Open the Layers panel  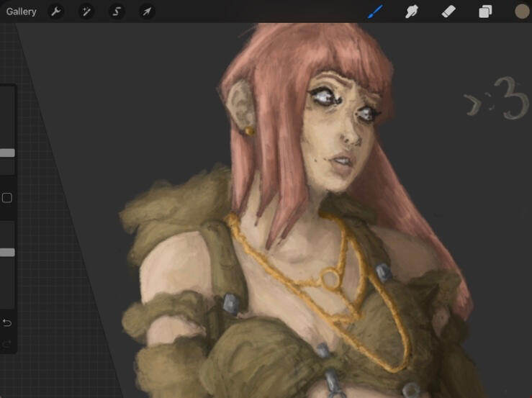(486, 12)
